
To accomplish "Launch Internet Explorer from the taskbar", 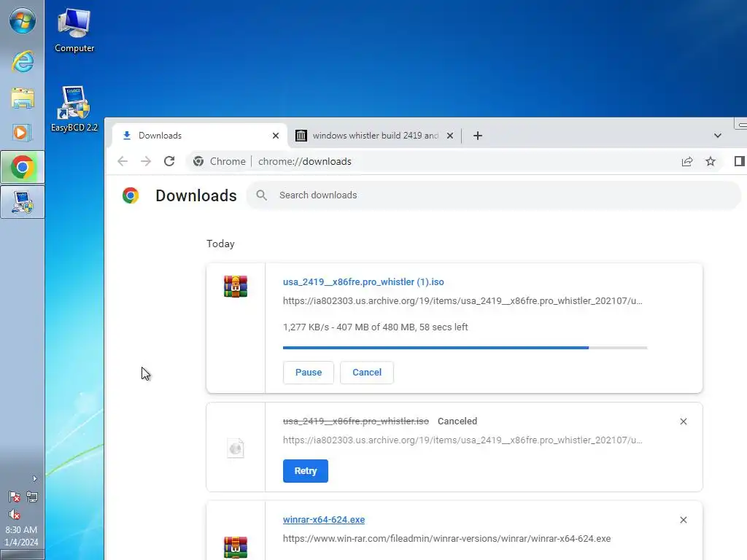I will coord(23,61).
